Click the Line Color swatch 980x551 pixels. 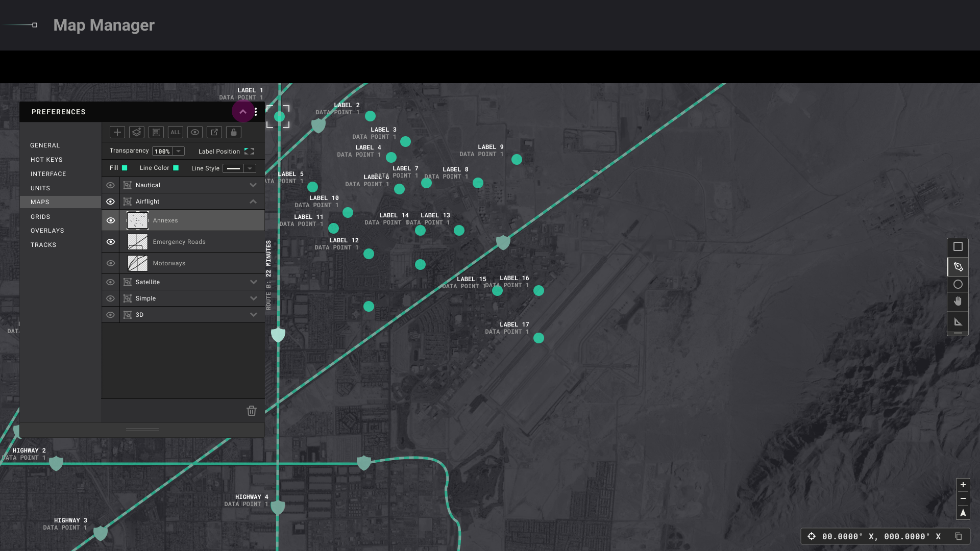[176, 168]
